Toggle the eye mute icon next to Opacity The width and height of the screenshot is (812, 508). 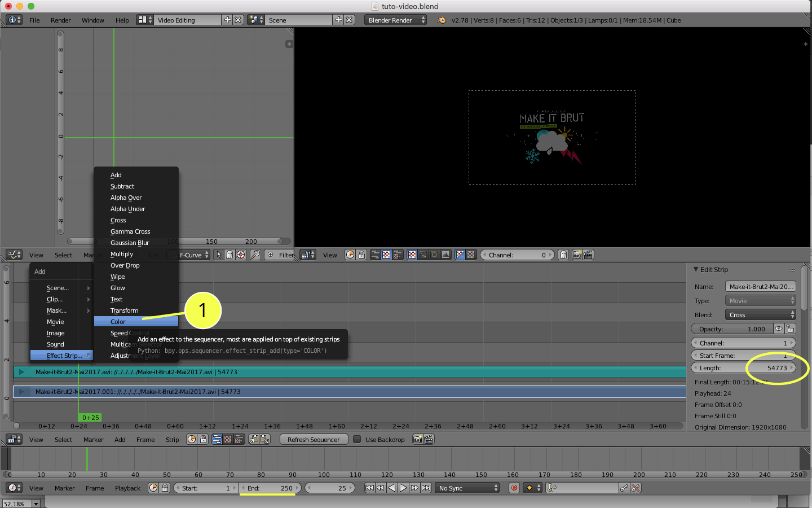point(779,329)
